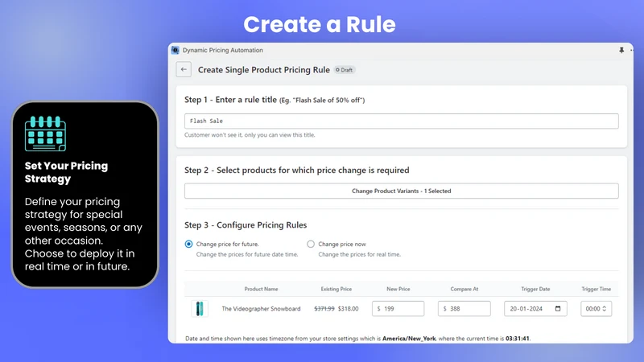Screen dimensions: 644x362
Task: Click the struck-through price $371.99
Action: (324, 309)
